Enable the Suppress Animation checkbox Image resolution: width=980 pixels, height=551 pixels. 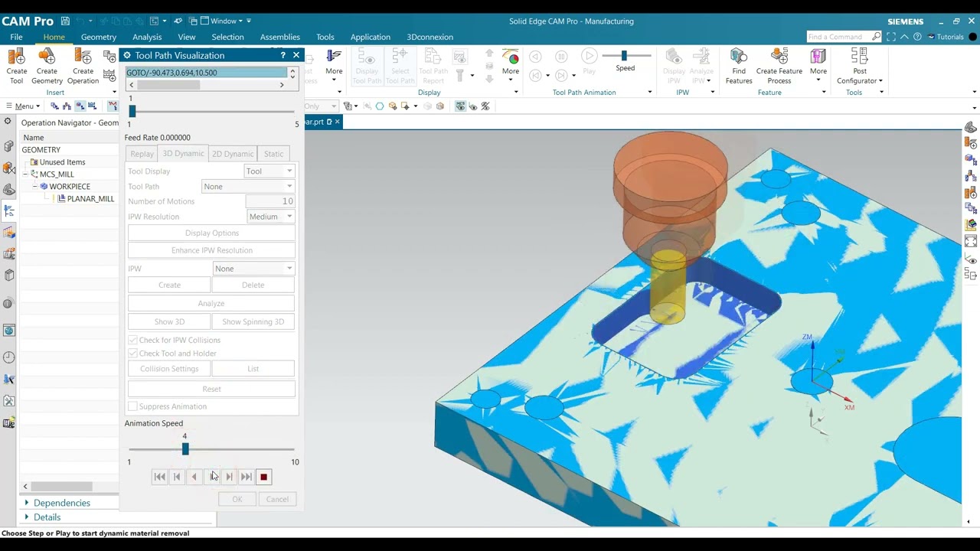point(132,406)
